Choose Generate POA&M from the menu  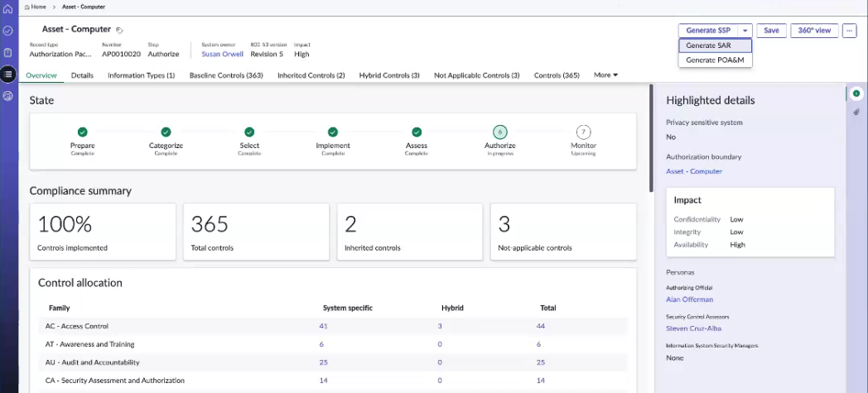pyautogui.click(x=716, y=60)
